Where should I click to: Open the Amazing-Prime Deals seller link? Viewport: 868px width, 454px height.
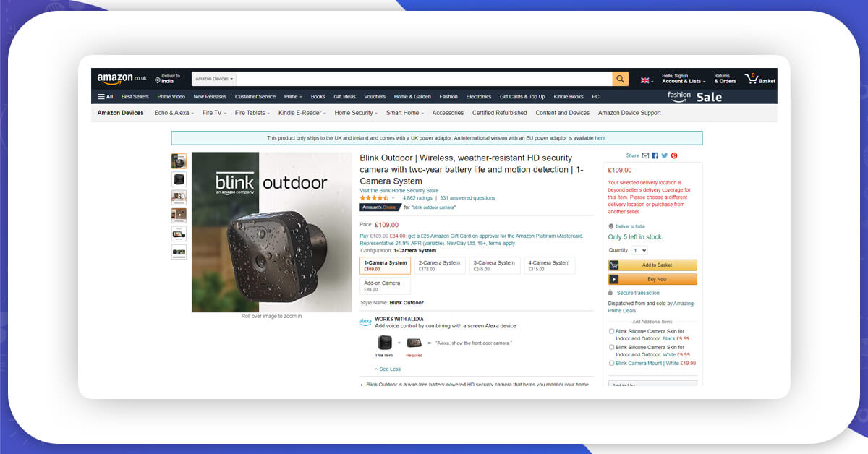click(652, 307)
